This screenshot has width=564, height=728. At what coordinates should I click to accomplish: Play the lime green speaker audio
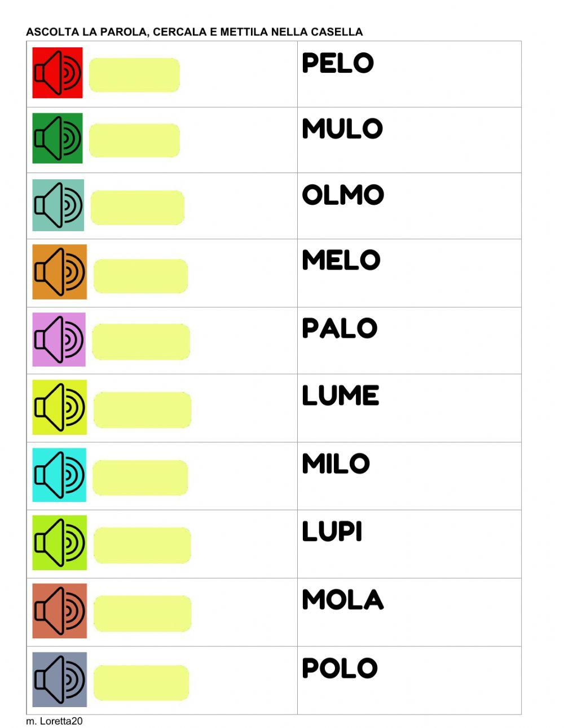coord(59,542)
